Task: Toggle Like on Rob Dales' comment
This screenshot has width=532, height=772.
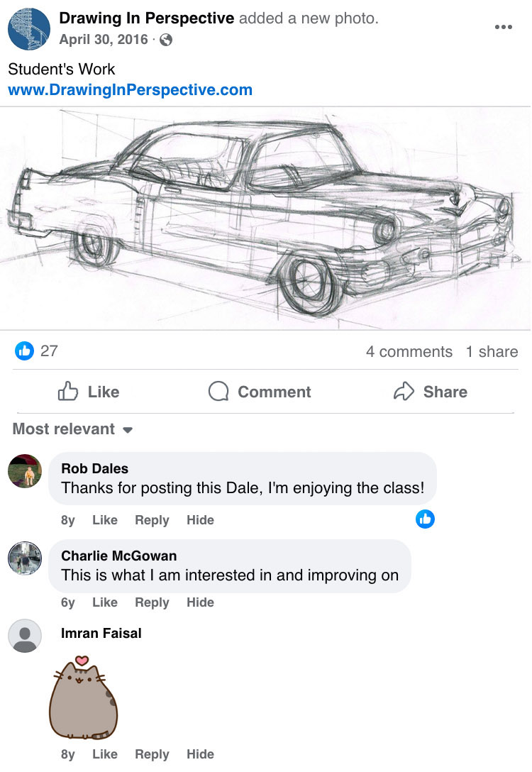Action: coord(105,520)
